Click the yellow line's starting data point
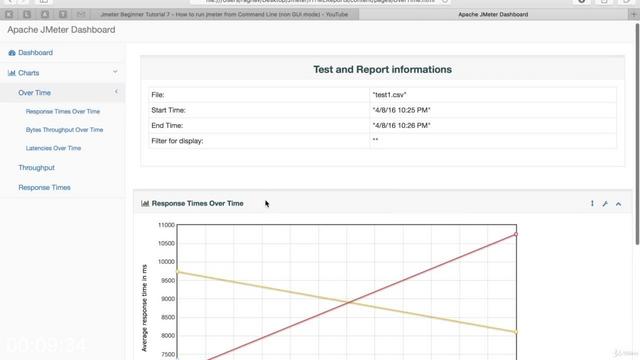The height and width of the screenshot is (360, 640). tap(177, 272)
